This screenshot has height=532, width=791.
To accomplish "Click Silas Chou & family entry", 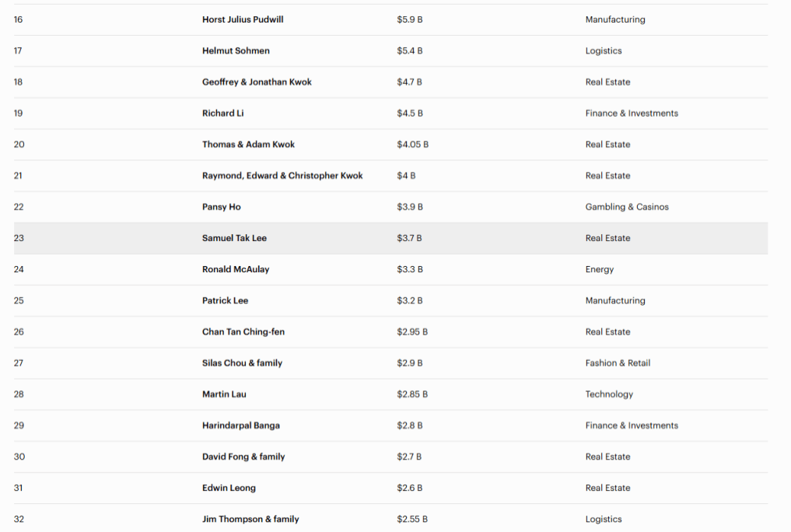I will pos(242,363).
